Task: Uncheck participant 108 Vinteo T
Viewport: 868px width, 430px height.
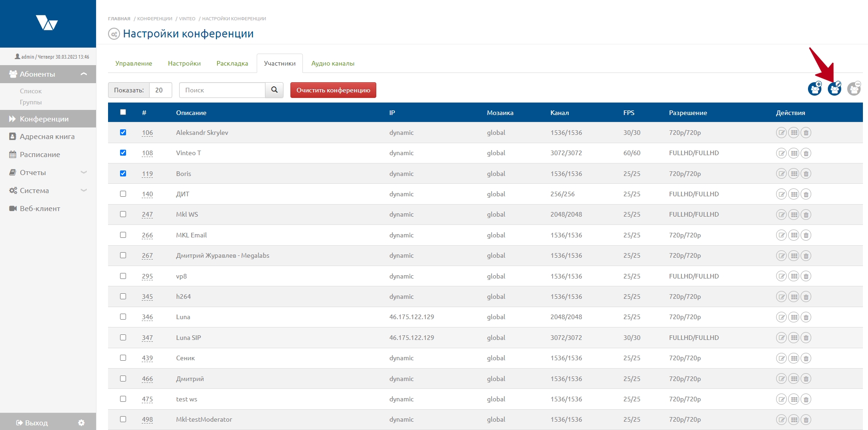Action: pyautogui.click(x=123, y=153)
